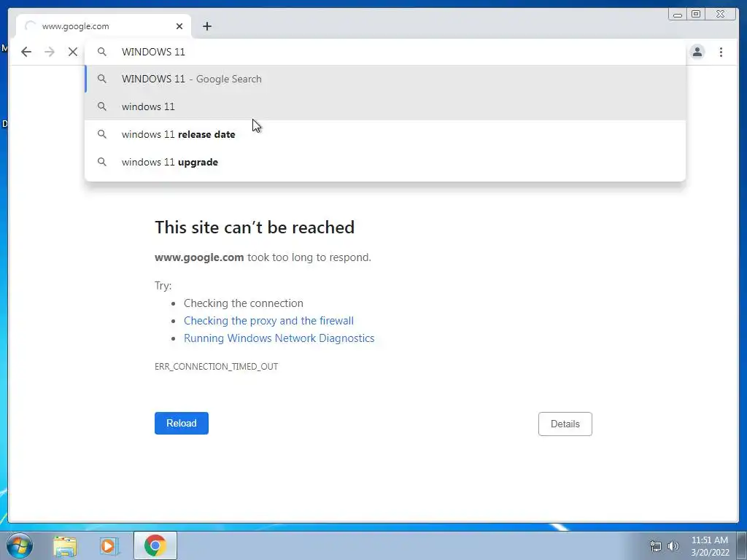Viewport: 747px width, 560px height.
Task: Restore down the Chrome window
Action: (x=696, y=15)
